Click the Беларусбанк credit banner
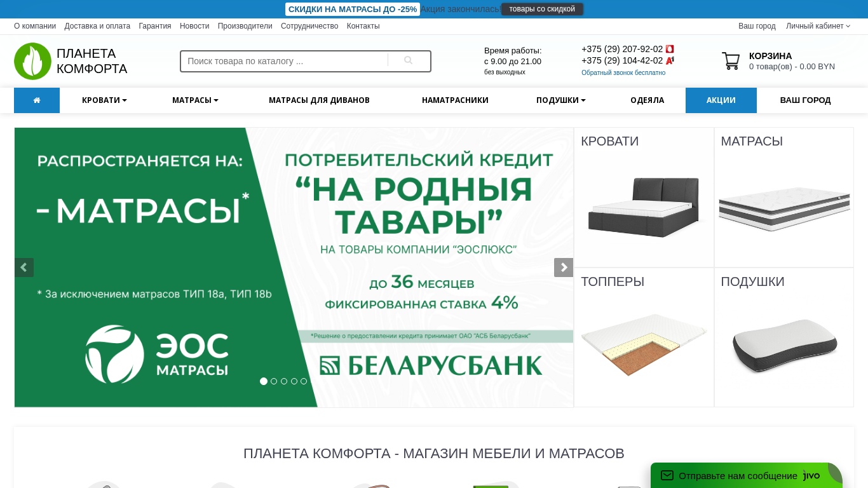Image resolution: width=868 pixels, height=488 pixels. click(294, 268)
